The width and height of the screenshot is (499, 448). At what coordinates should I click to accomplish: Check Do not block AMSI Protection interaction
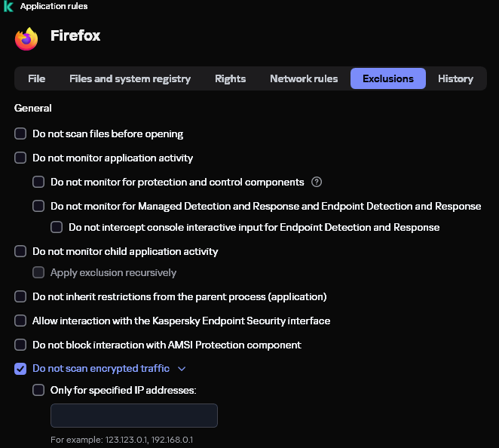20,345
